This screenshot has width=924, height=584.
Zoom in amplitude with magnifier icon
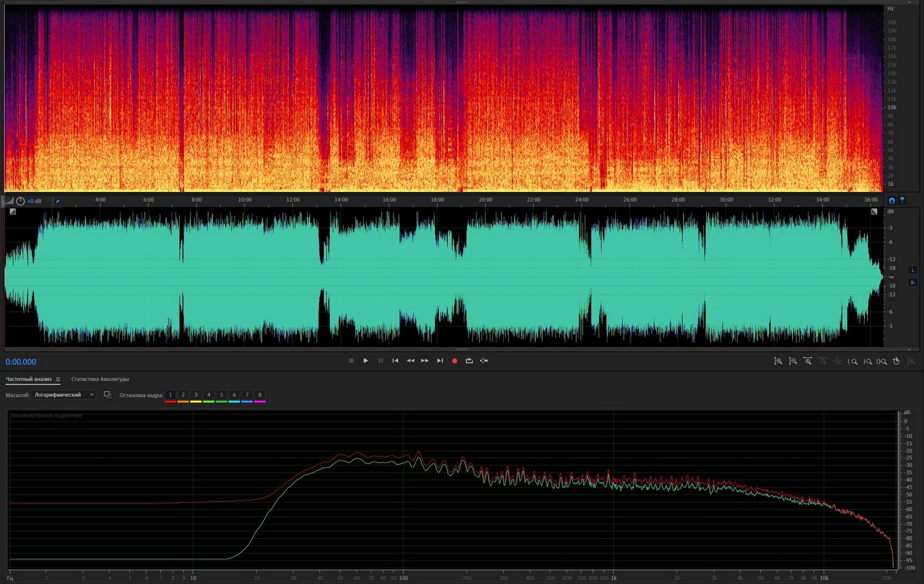tap(778, 361)
